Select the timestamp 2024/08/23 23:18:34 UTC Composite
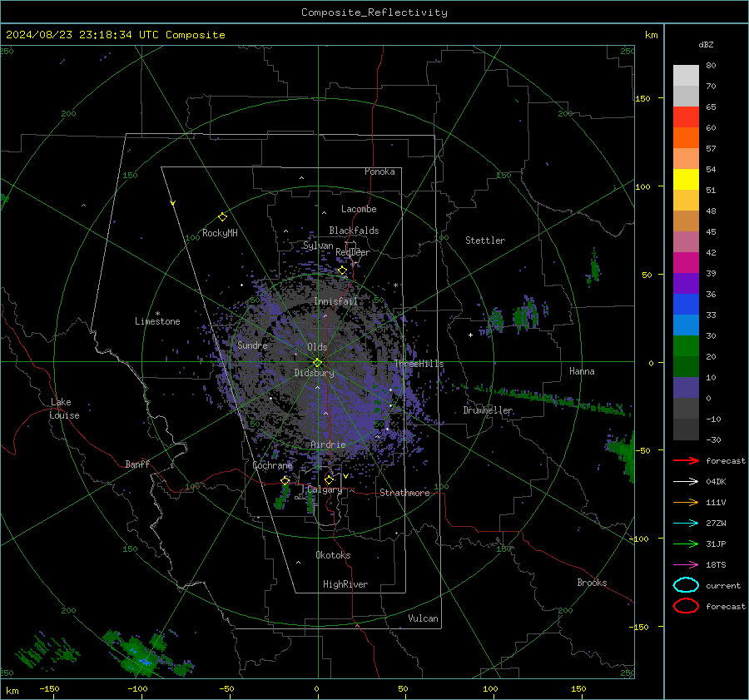The width and height of the screenshot is (749, 700). [x=115, y=35]
